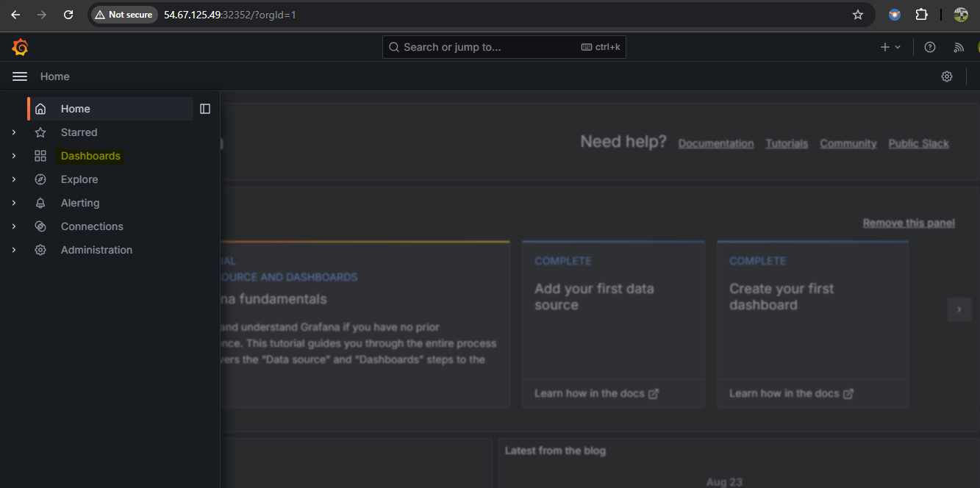Click the Add your first data source card
Screen dimensions: 980x488
(613, 324)
